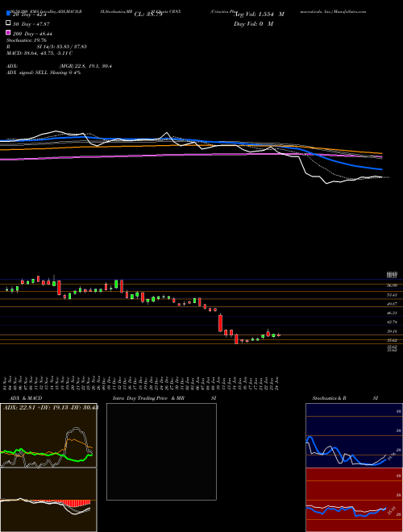Click the ADX +DY -DY values line
This screenshot has height=532, width=403.
[x=51, y=407]
